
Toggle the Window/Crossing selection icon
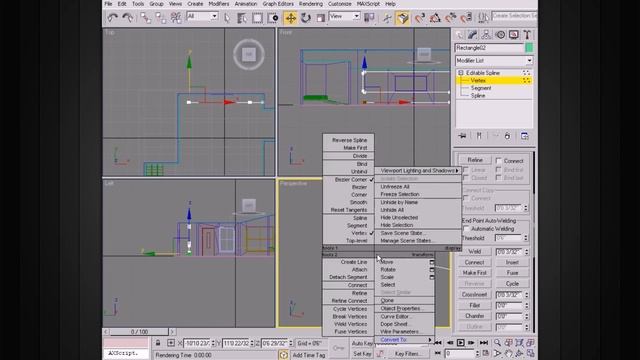pos(273,18)
